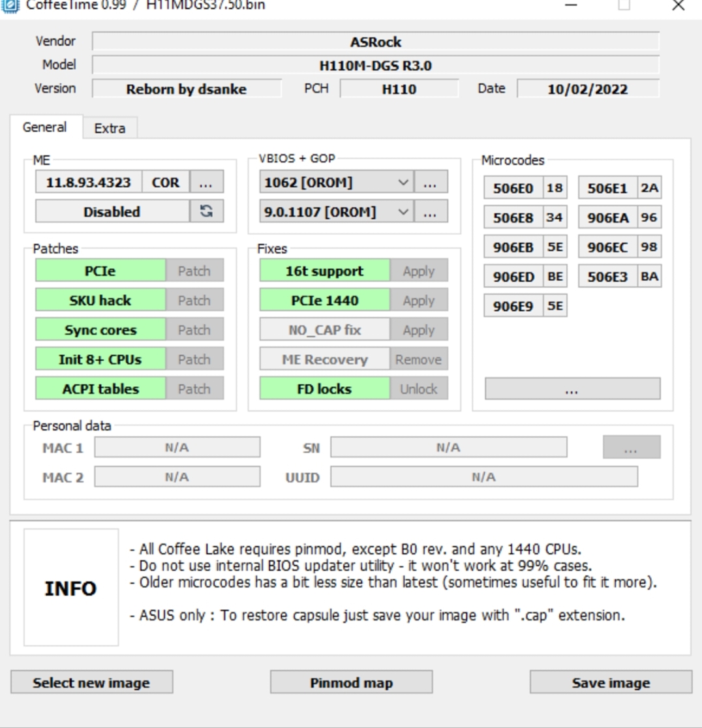The image size is (702, 728).
Task: Click Patch button for Sync cores
Action: [x=194, y=329]
